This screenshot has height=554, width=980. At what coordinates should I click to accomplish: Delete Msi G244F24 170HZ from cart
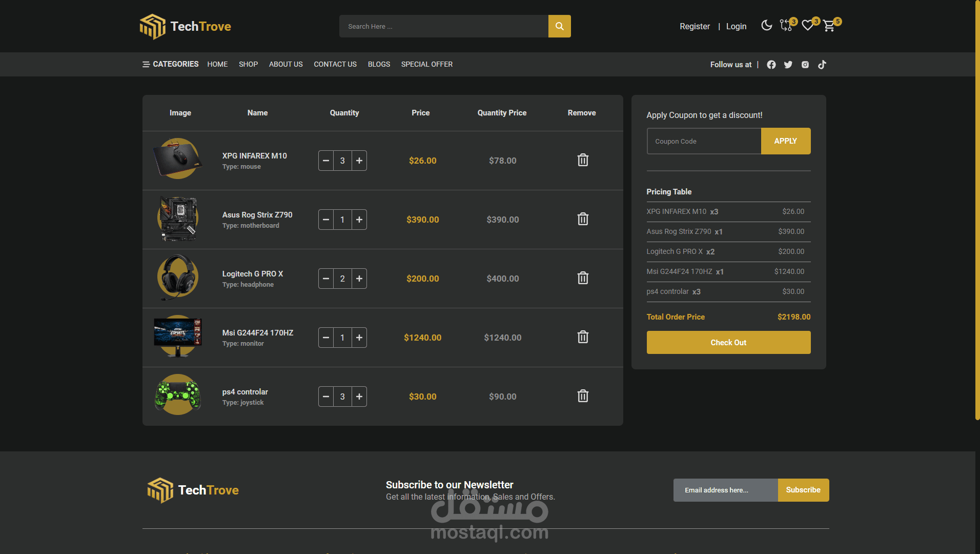(583, 337)
